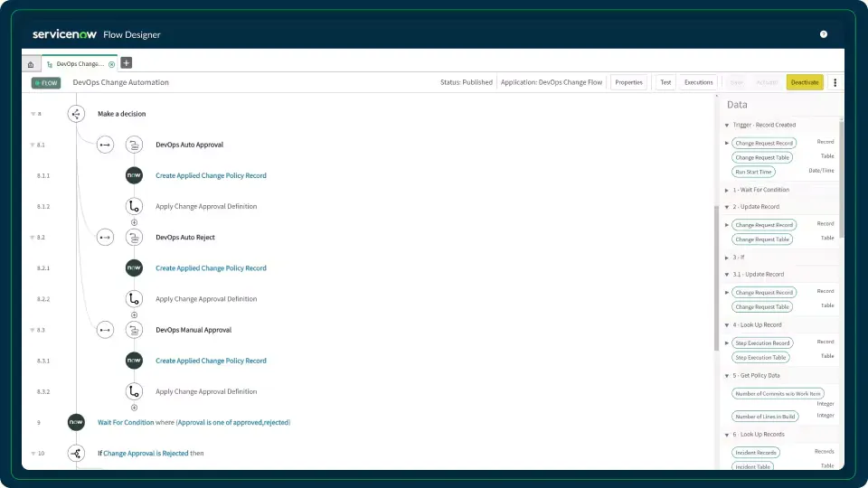Open the Wait For Condition action link

126,422
